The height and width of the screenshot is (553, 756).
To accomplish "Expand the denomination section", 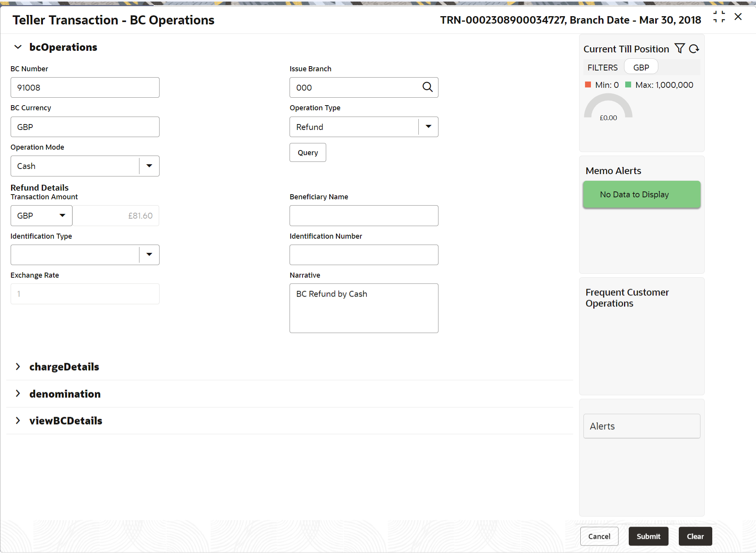I will (18, 393).
